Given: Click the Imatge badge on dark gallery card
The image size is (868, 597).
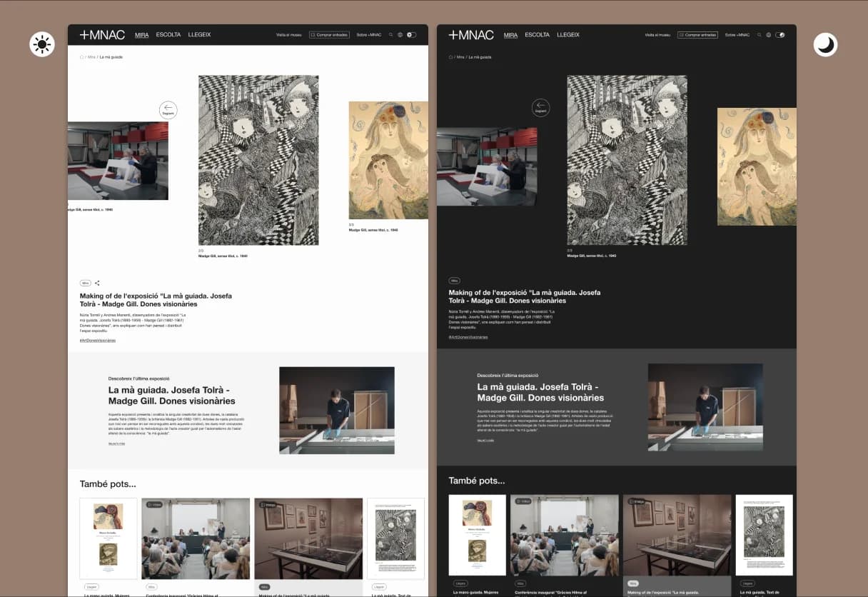Looking at the screenshot, I should [x=636, y=501].
